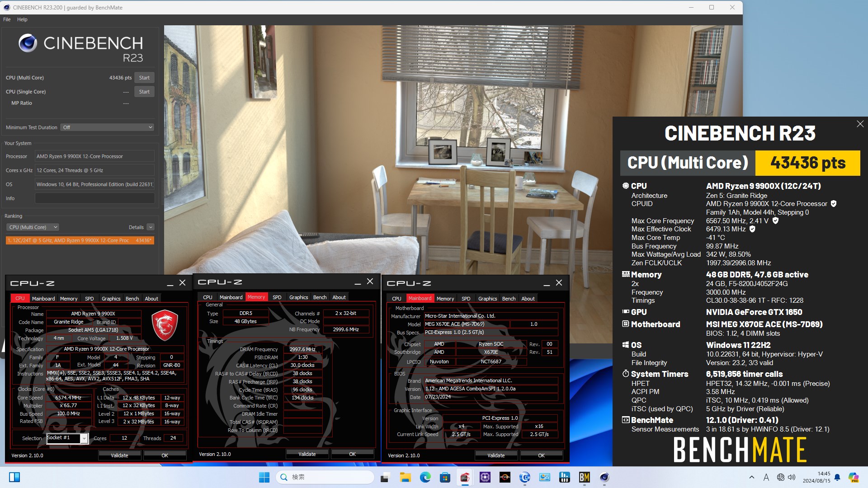The height and width of the screenshot is (488, 868).
Task: Click the taskbar search box
Action: (x=325, y=477)
